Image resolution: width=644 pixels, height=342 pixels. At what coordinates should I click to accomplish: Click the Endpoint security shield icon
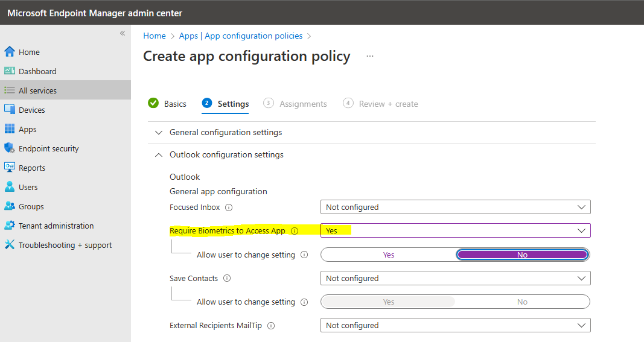(x=10, y=148)
